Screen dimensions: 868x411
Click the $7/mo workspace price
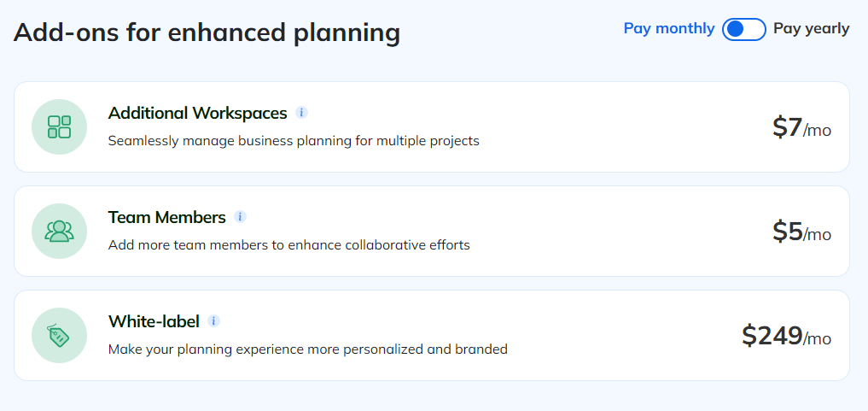(801, 128)
